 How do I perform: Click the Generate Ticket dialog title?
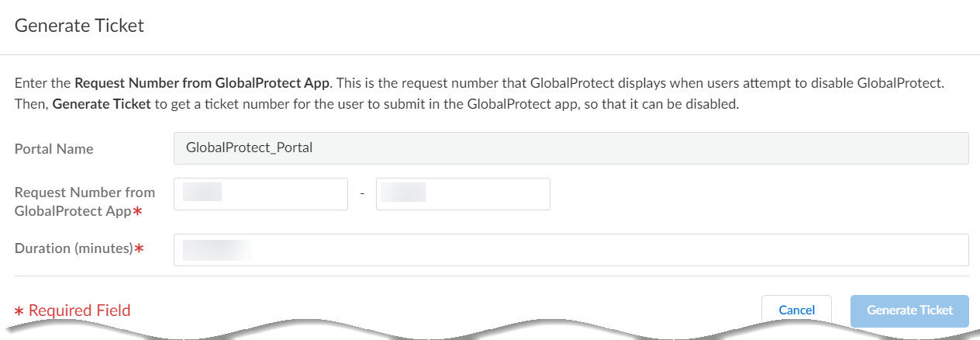(x=79, y=26)
